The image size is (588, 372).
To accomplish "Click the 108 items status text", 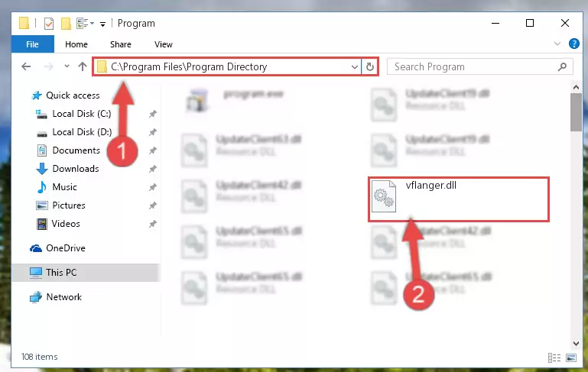I will coord(39,357).
